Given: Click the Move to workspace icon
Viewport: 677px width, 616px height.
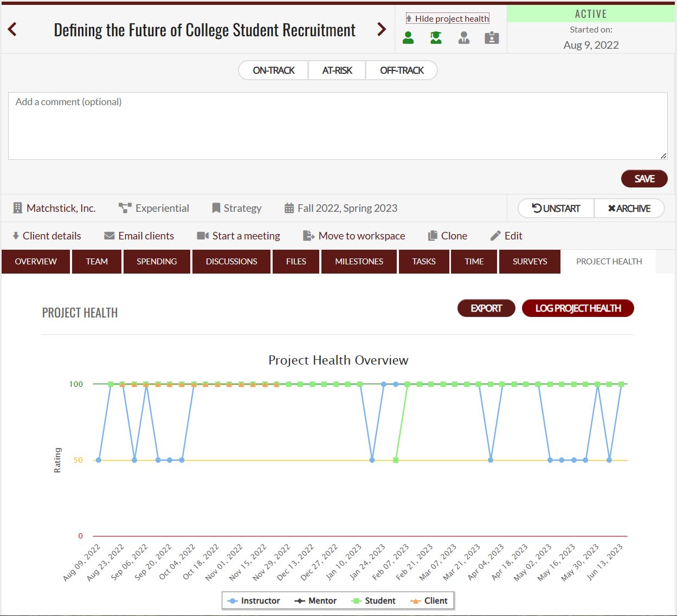Looking at the screenshot, I should tap(307, 235).
